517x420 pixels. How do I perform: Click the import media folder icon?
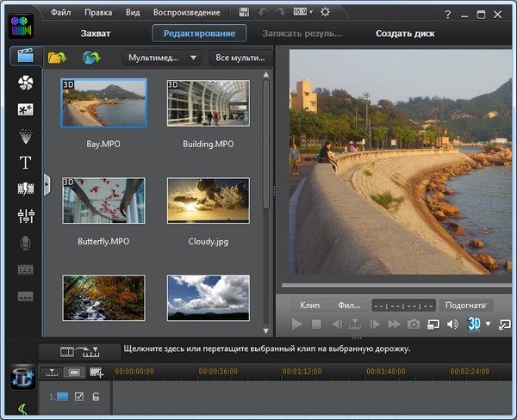(x=57, y=58)
